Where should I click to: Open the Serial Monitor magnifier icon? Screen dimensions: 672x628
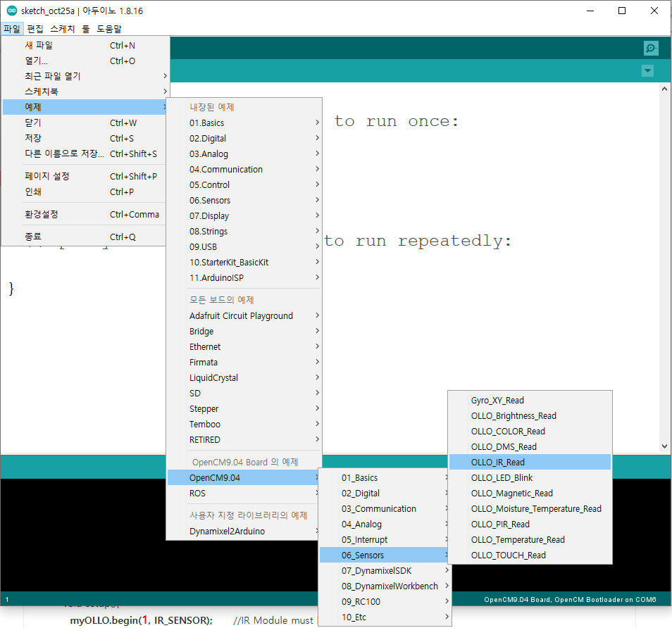tap(651, 48)
